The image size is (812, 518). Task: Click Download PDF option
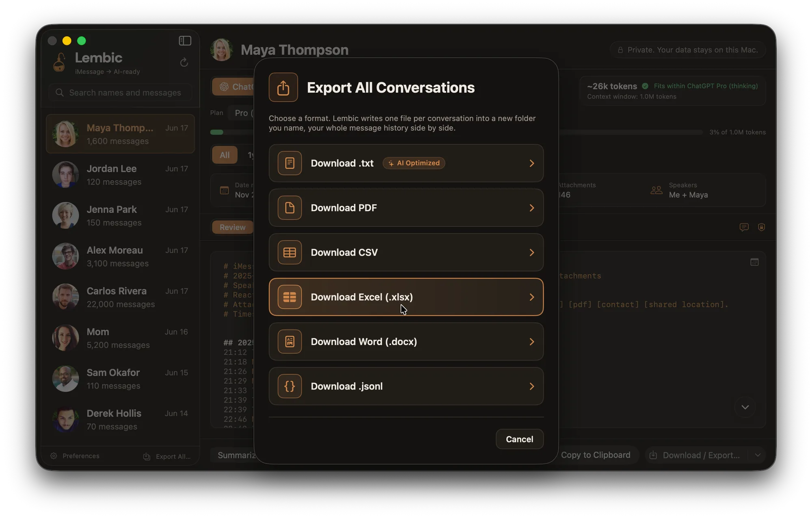pyautogui.click(x=406, y=208)
